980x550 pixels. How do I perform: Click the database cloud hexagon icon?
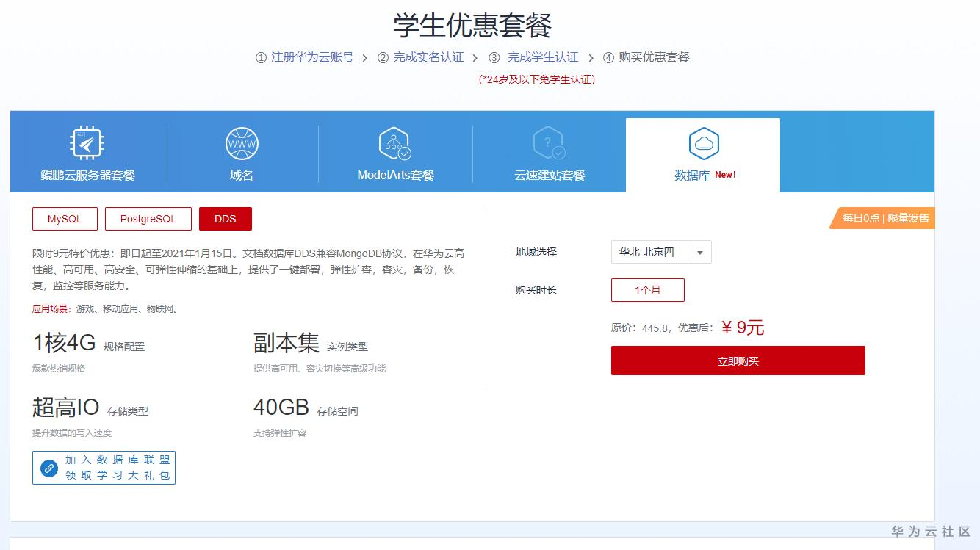[703, 143]
